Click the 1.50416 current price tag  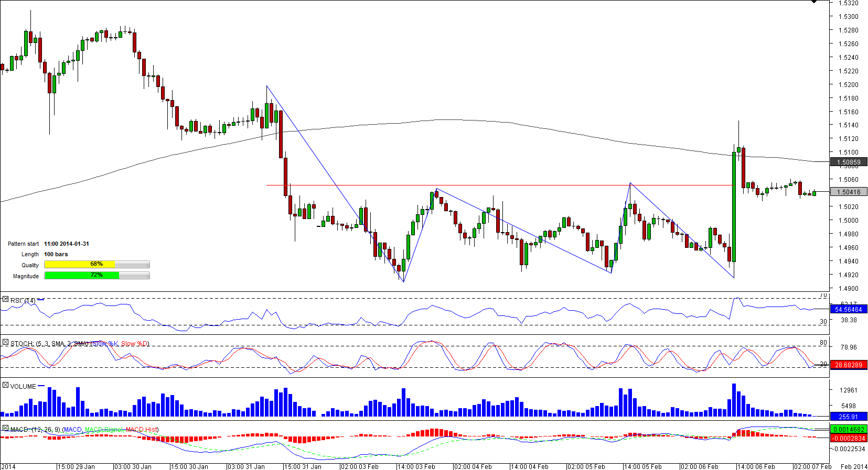(x=849, y=192)
